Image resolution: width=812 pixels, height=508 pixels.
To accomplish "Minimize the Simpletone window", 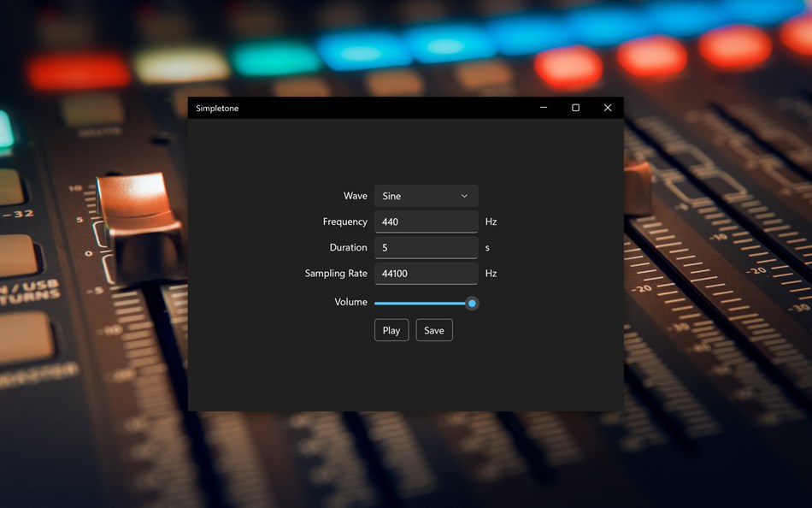I will pyautogui.click(x=544, y=108).
